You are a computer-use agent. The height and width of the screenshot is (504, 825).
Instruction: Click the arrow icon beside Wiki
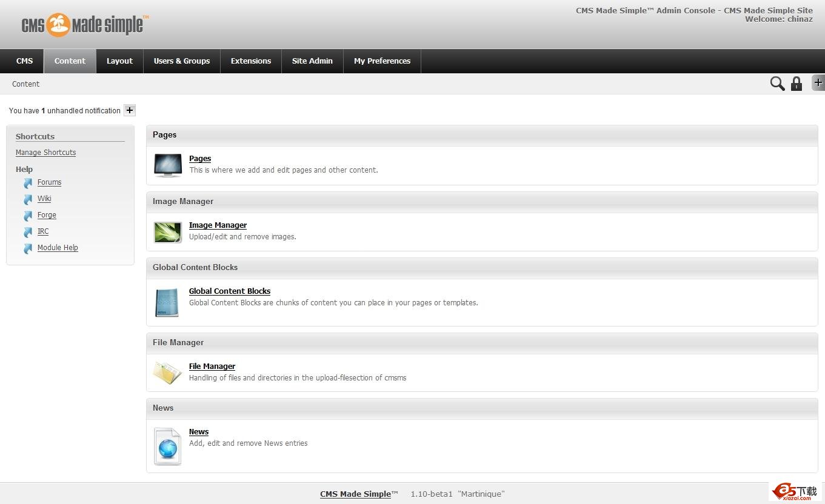click(28, 199)
